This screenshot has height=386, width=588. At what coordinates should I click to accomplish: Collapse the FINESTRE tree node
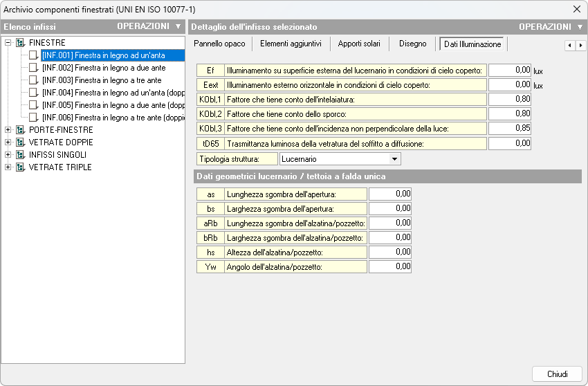tap(8, 43)
